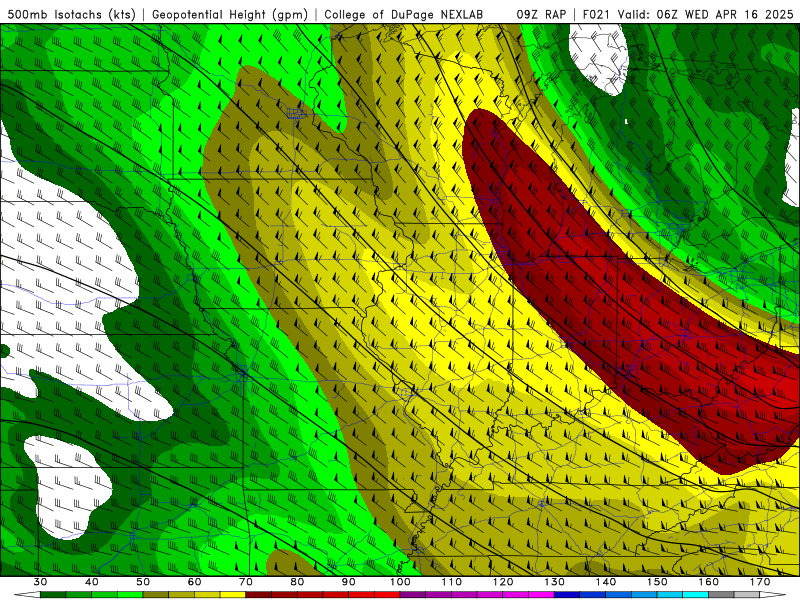The image size is (800, 600).
Task: Click the 70 label on the color scale
Action: [x=246, y=582]
